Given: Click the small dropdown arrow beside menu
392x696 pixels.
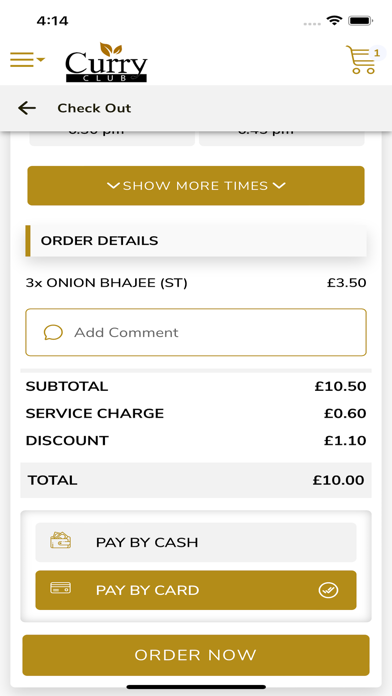Looking at the screenshot, I should point(40,59).
